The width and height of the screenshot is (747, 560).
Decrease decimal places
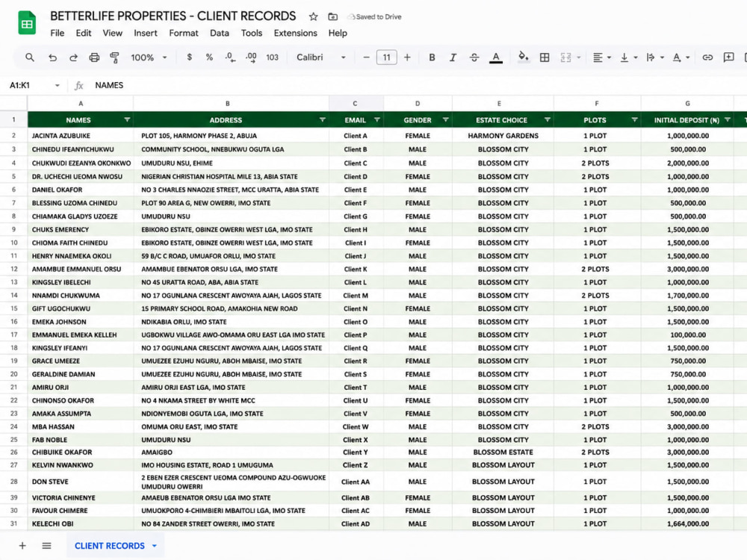click(230, 57)
